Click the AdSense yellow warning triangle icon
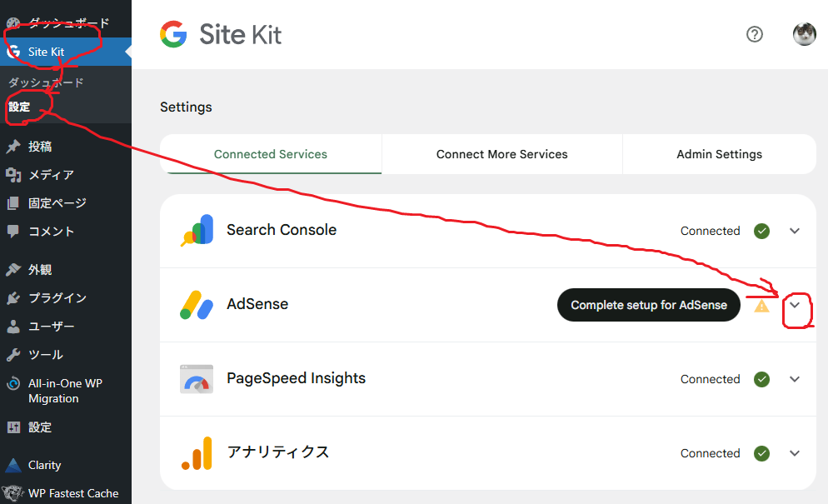 pyautogui.click(x=761, y=306)
